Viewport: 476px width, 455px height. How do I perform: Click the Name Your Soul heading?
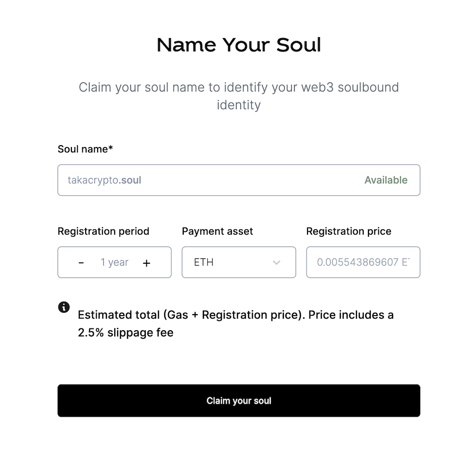point(238,44)
